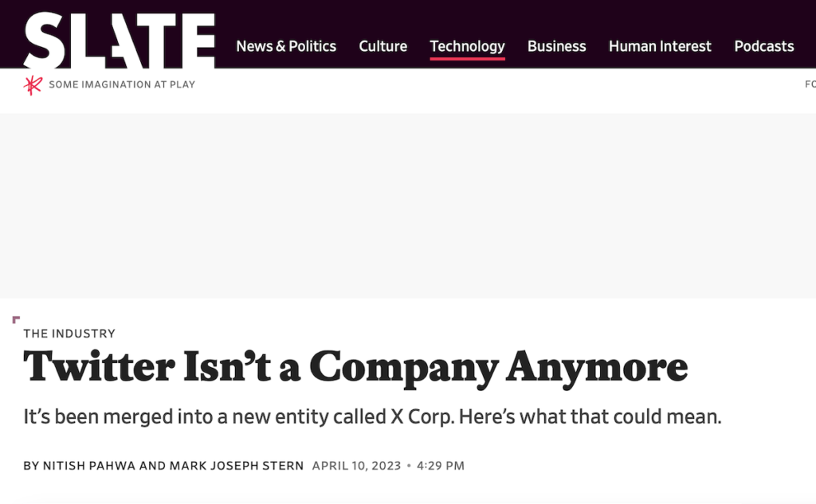
Task: Click the April 10, 2023 publish date
Action: pyautogui.click(x=356, y=466)
